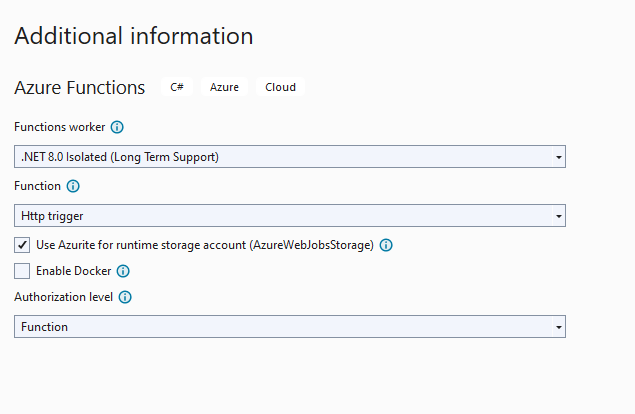Click the Azure tag
The image size is (635, 414).
[224, 87]
